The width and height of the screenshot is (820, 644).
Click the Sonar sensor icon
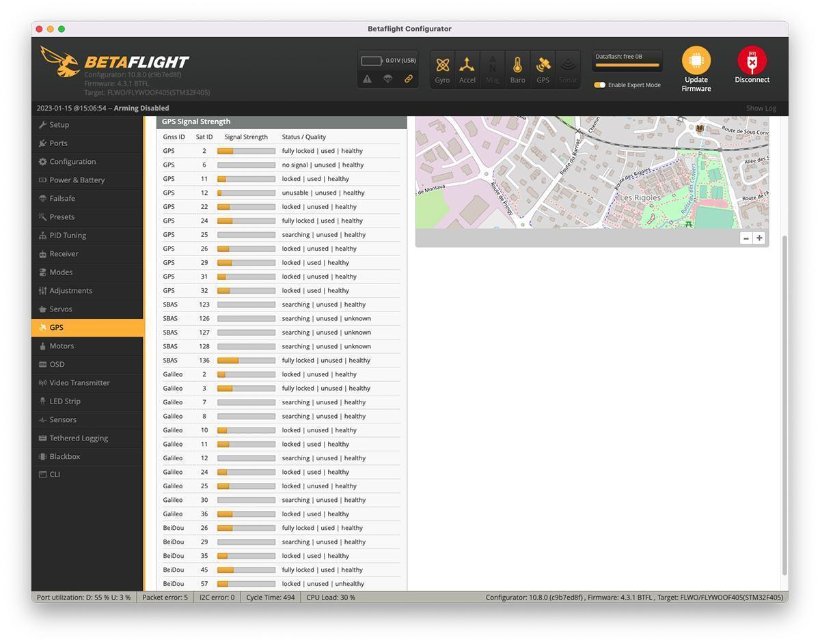pos(568,65)
